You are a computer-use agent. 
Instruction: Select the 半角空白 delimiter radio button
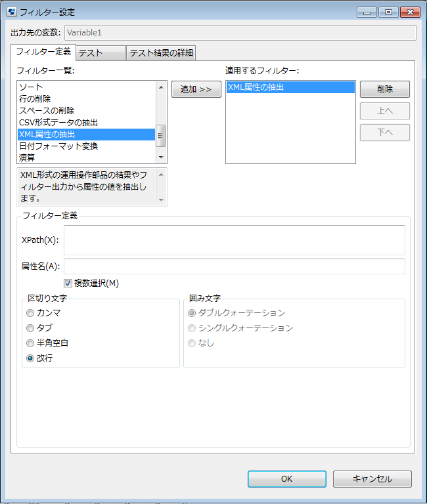pyautogui.click(x=30, y=343)
